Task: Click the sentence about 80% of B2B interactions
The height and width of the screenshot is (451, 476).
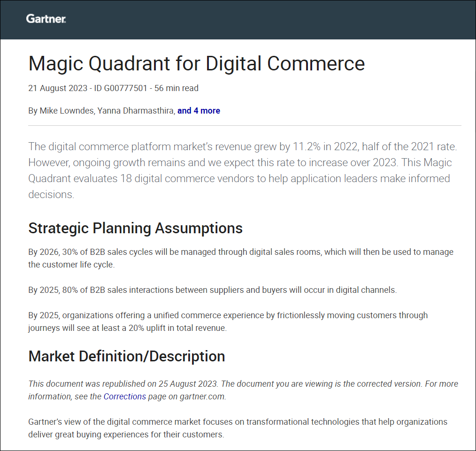Action: tap(212, 290)
